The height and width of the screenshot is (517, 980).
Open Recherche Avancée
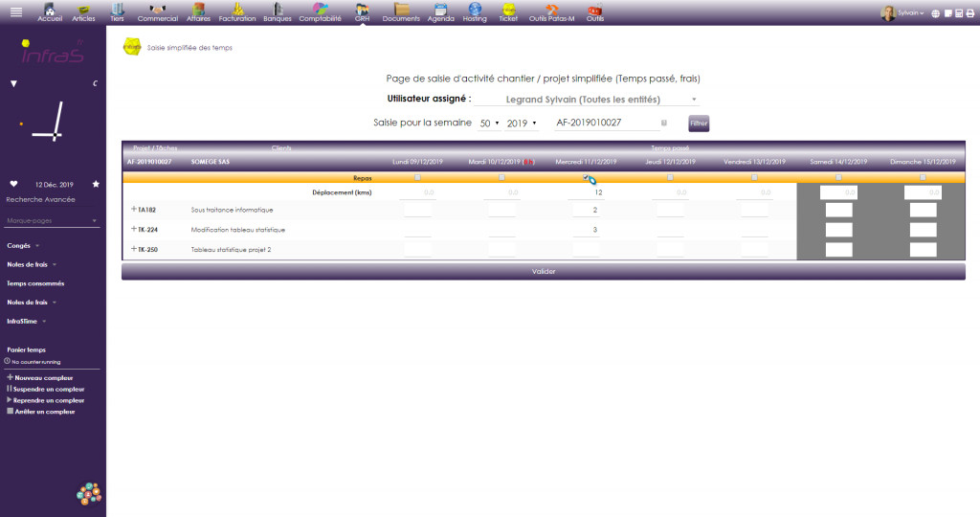click(40, 199)
